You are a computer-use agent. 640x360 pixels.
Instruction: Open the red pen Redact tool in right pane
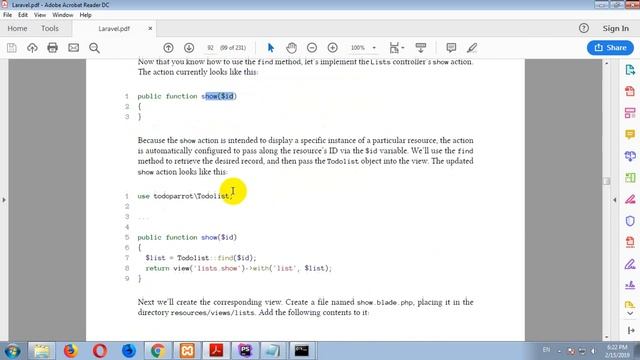point(630,199)
